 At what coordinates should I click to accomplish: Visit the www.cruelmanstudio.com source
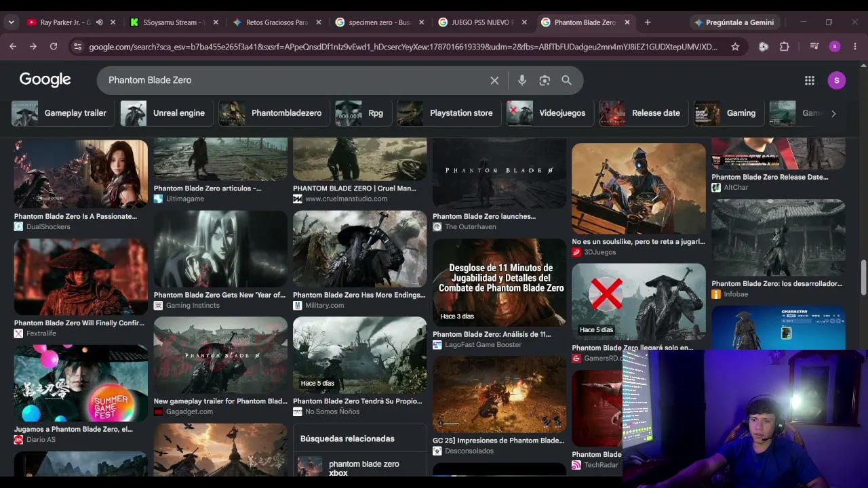pyautogui.click(x=340, y=199)
